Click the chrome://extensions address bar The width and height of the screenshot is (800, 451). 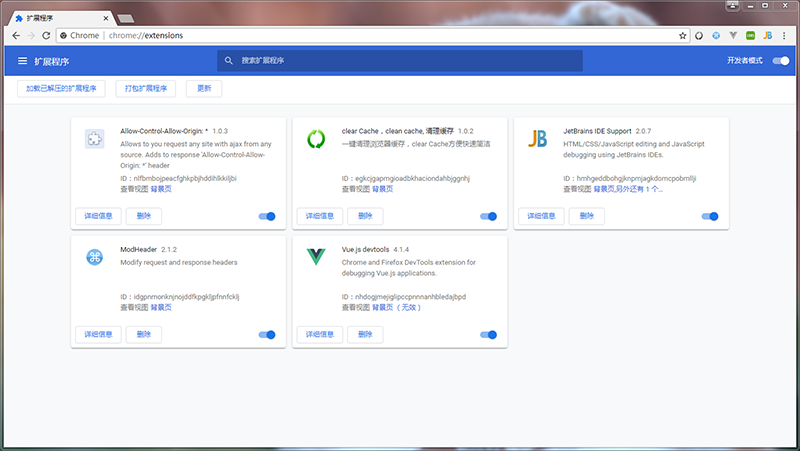point(372,35)
